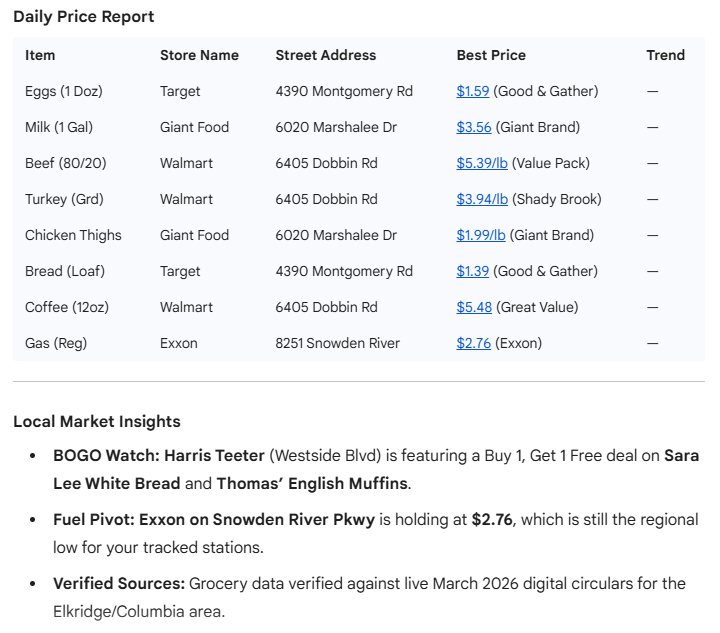Follow the $2.76 gas link in table

coord(473,343)
